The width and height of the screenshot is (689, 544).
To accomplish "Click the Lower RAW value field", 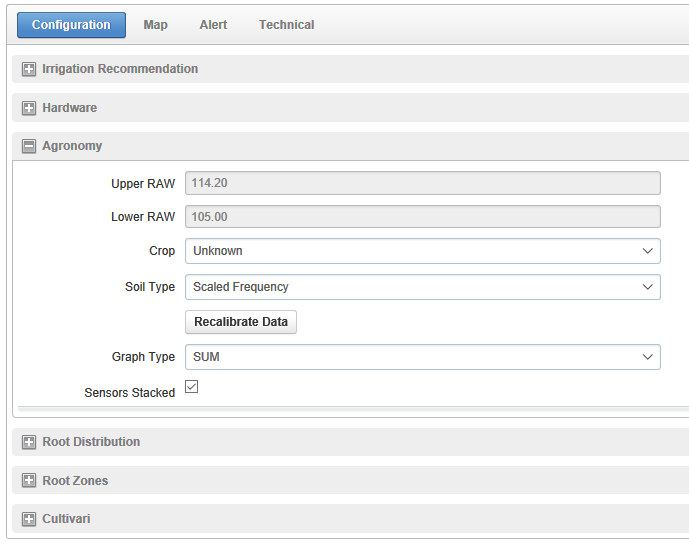I will (422, 217).
